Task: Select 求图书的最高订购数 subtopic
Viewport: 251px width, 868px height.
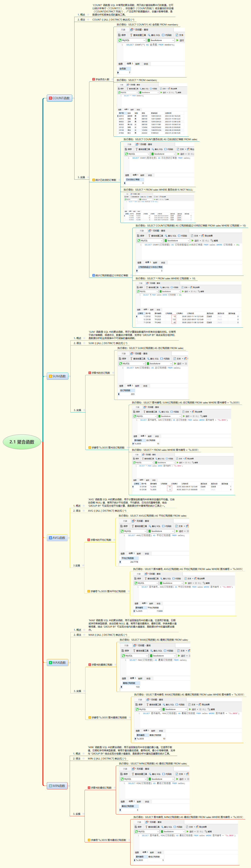Action: tap(100, 665)
